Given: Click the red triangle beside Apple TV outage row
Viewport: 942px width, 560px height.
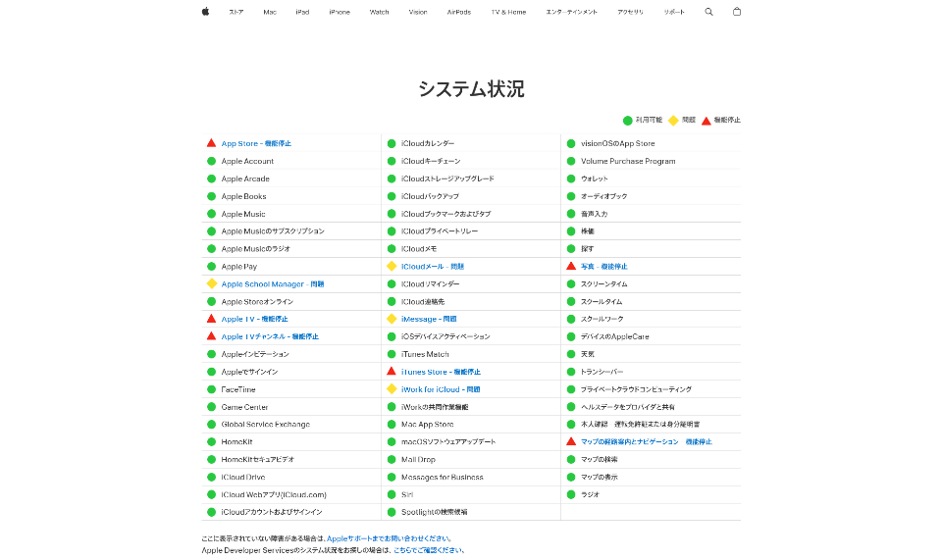Looking at the screenshot, I should (212, 318).
